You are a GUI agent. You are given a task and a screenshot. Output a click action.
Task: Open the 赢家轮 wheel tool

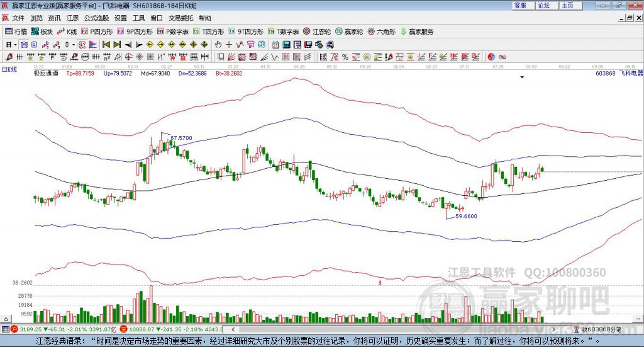coord(349,31)
